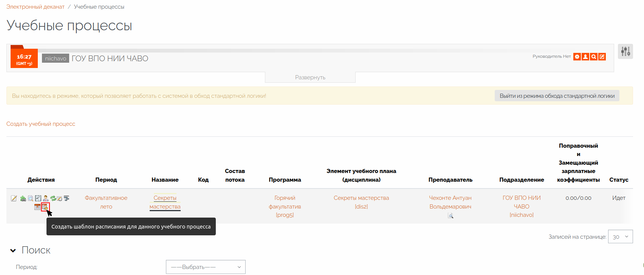Click the edit pencil icon in the actions column

(14, 198)
